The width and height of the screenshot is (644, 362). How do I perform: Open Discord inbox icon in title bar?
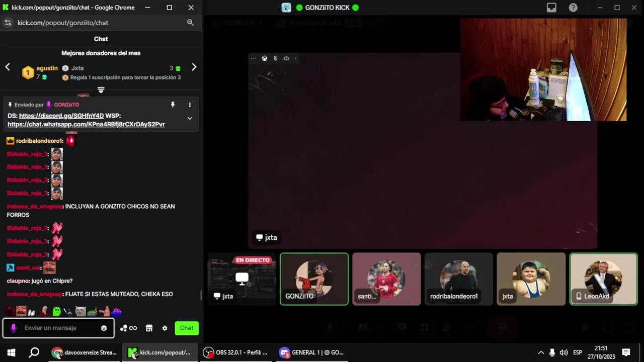(x=552, y=8)
